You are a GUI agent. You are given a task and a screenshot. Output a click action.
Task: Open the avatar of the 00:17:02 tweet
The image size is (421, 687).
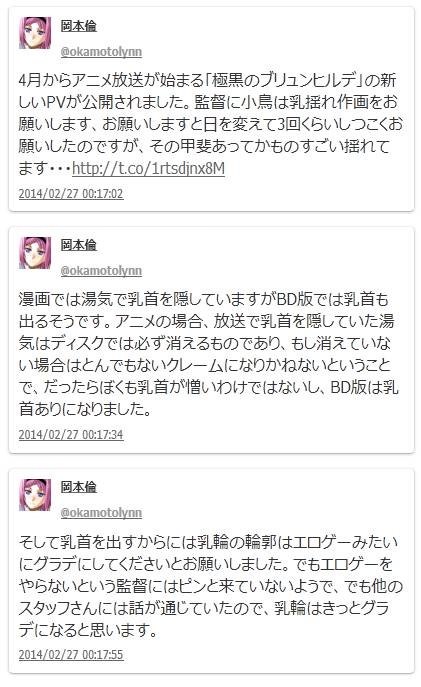click(35, 33)
